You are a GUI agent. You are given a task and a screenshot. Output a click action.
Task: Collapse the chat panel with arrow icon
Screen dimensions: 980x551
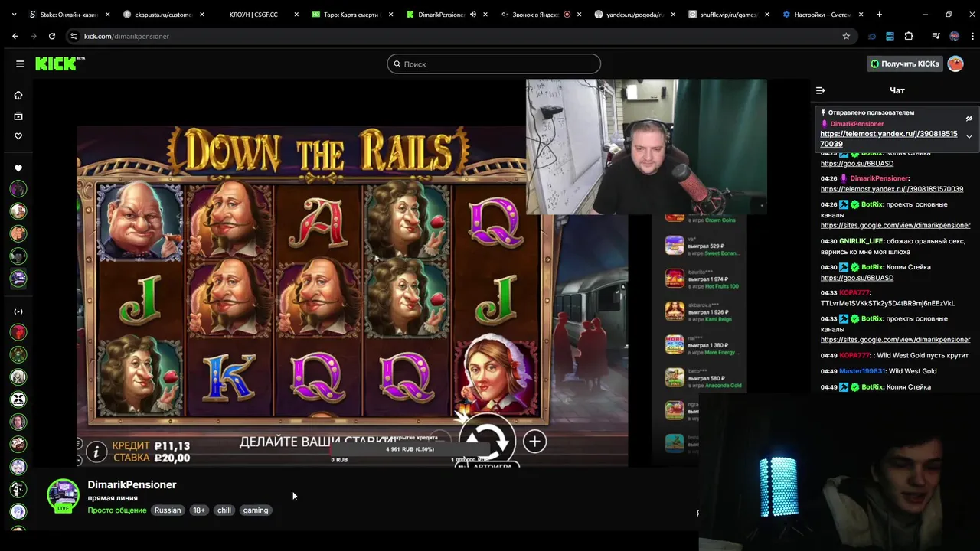pos(820,90)
